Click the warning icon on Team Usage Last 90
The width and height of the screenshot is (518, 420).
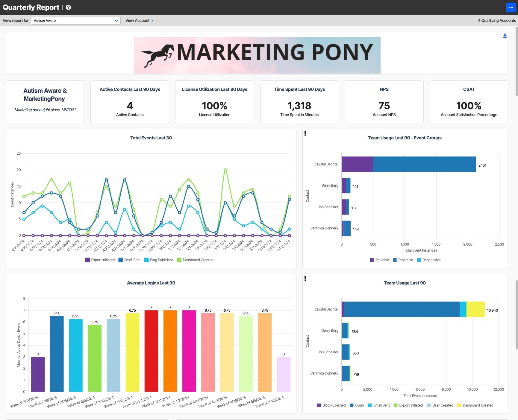305,279
